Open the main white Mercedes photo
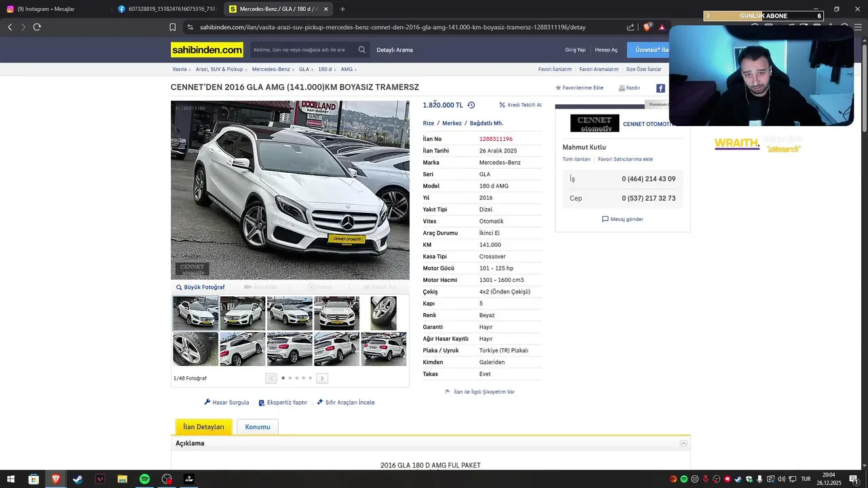The width and height of the screenshot is (868, 488). click(x=290, y=190)
